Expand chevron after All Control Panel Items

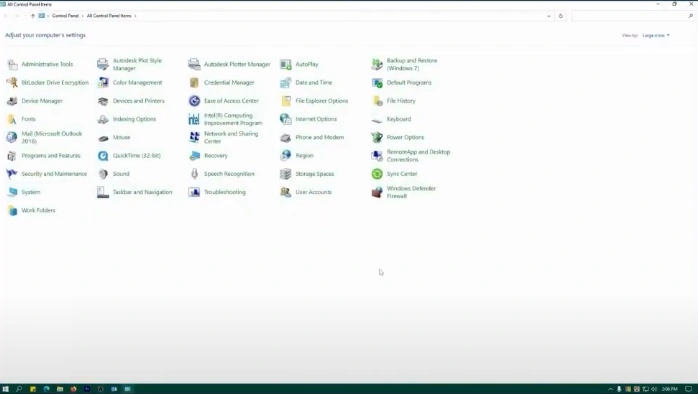pyautogui.click(x=135, y=16)
